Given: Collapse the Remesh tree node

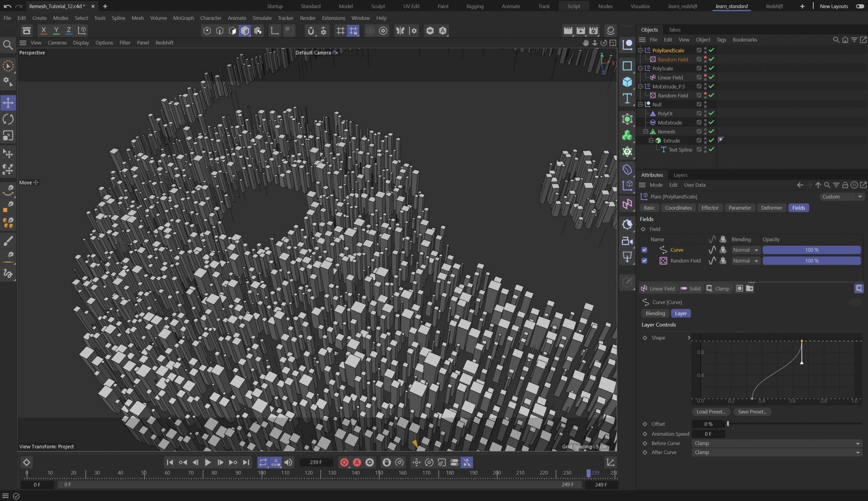Looking at the screenshot, I should tap(646, 132).
